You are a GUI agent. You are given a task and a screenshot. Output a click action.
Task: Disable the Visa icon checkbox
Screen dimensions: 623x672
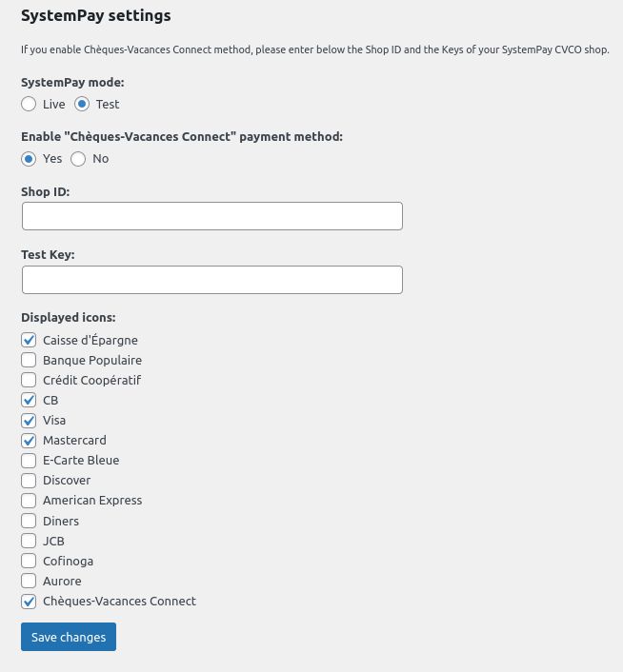click(29, 421)
